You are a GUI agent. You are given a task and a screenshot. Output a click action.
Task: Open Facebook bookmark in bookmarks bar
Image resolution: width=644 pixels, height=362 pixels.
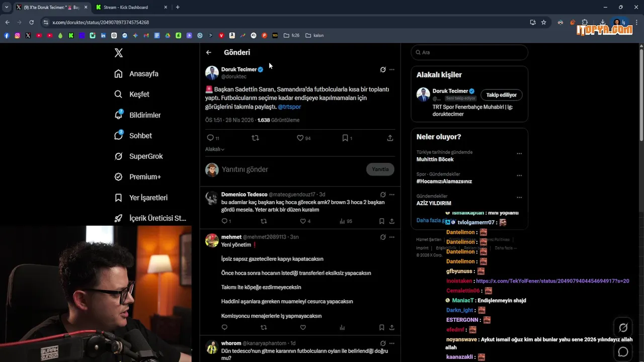click(x=7, y=36)
